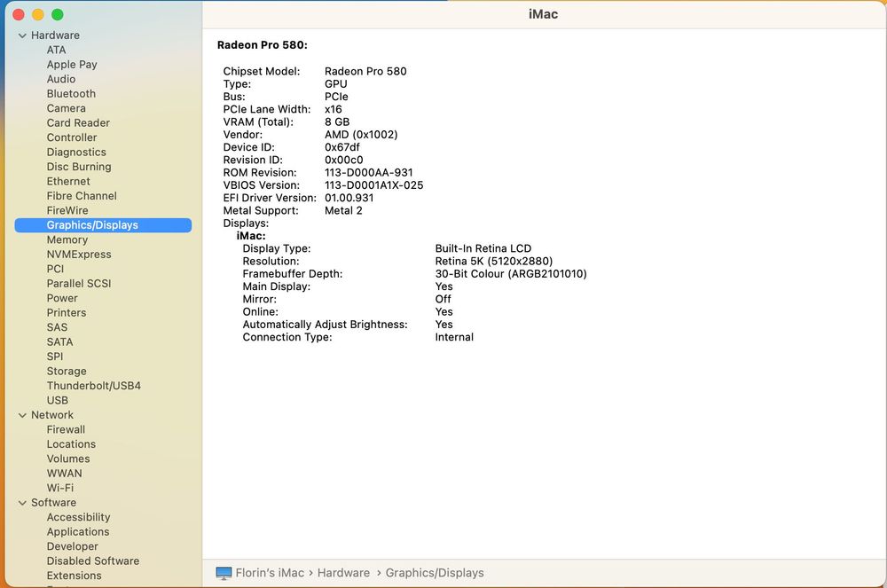Click ROM Revision value 113-D000AA-931

tap(369, 172)
